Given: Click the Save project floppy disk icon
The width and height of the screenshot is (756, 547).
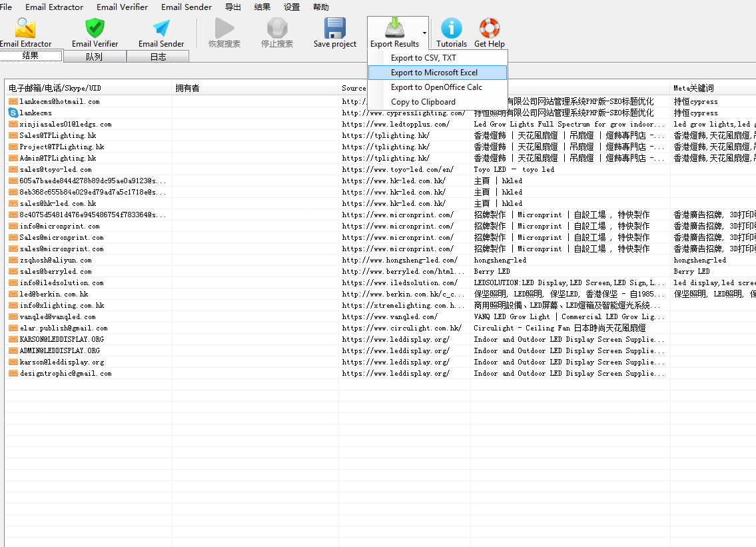Looking at the screenshot, I should coord(334,29).
